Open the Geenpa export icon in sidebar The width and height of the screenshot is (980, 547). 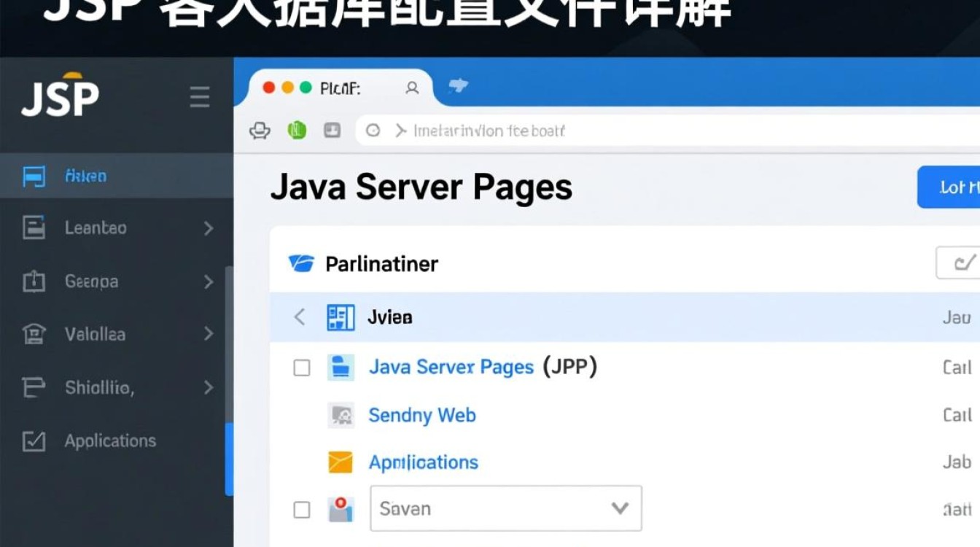(x=32, y=282)
